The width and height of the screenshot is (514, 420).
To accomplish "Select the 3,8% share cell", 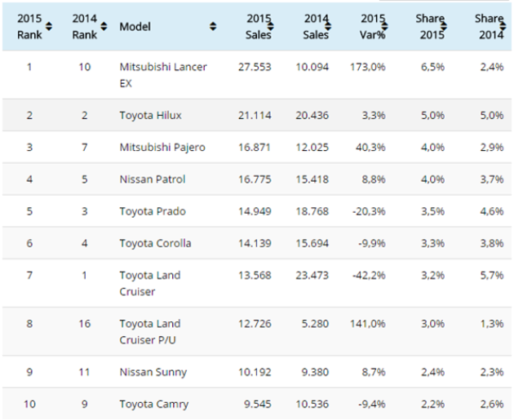I will 492,243.
